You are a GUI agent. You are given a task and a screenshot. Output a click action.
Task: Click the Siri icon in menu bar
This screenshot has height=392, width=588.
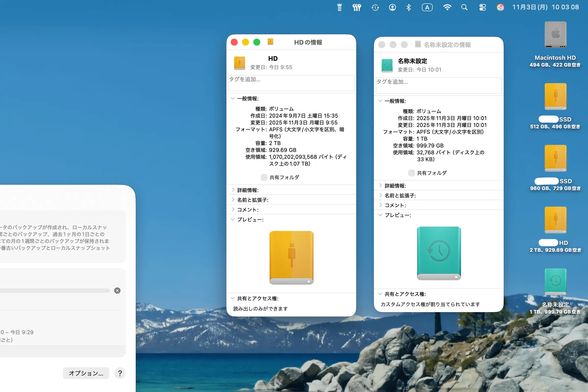pyautogui.click(x=500, y=8)
